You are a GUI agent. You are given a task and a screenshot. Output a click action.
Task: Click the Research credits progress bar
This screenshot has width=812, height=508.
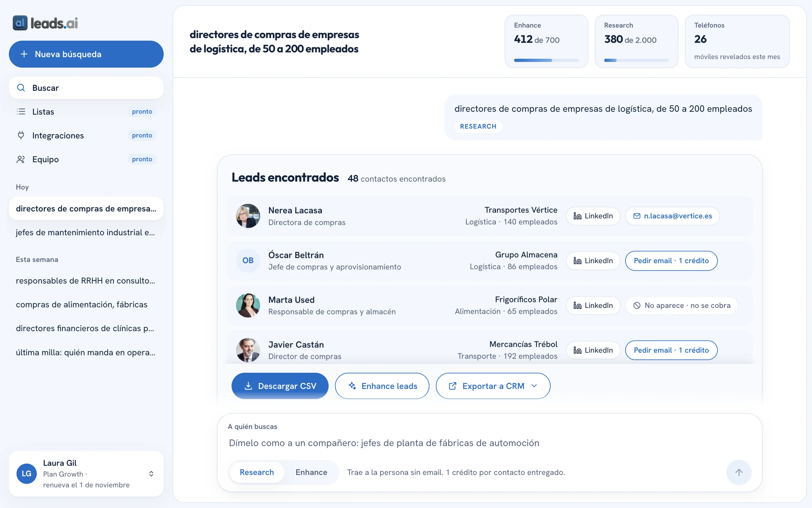636,60
